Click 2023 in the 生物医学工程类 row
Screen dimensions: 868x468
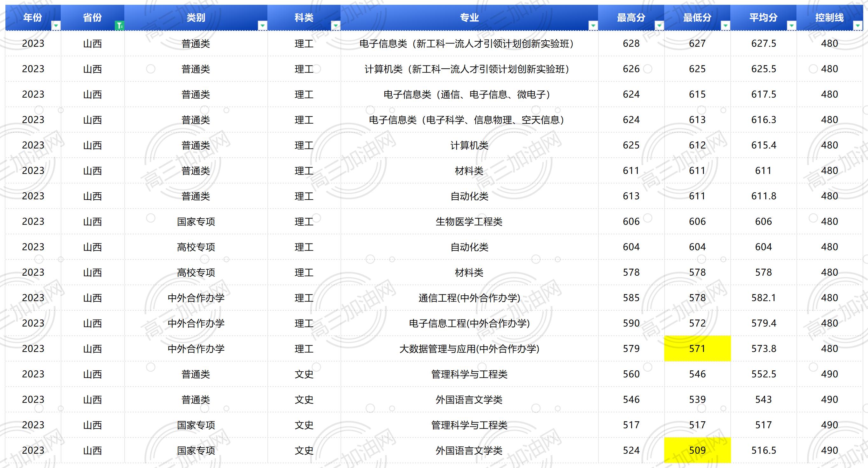click(x=33, y=221)
